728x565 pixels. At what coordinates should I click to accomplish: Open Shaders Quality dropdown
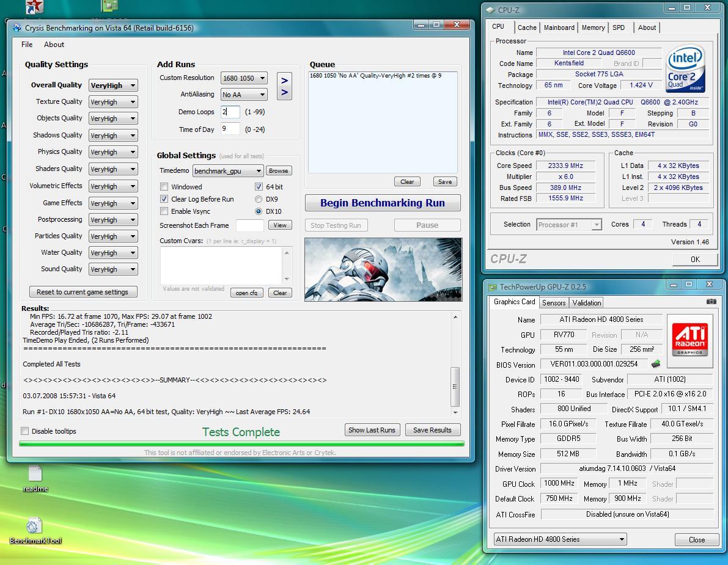point(113,169)
